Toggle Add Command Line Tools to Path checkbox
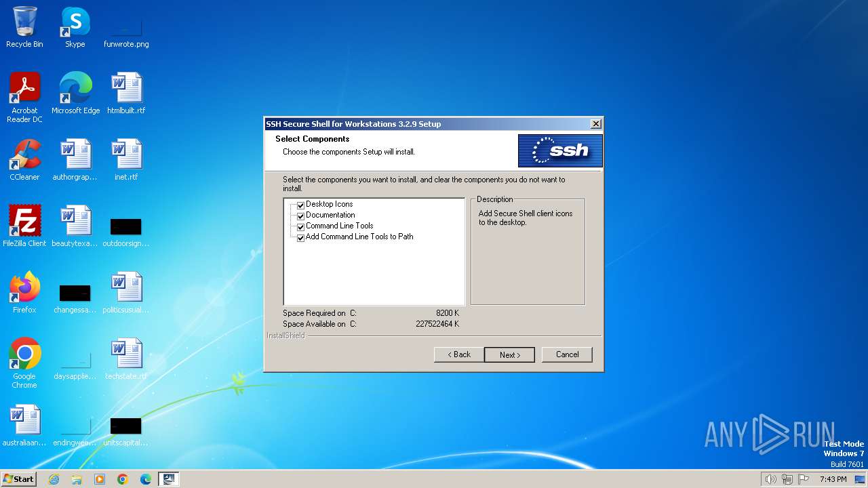This screenshot has width=868, height=488. click(300, 237)
